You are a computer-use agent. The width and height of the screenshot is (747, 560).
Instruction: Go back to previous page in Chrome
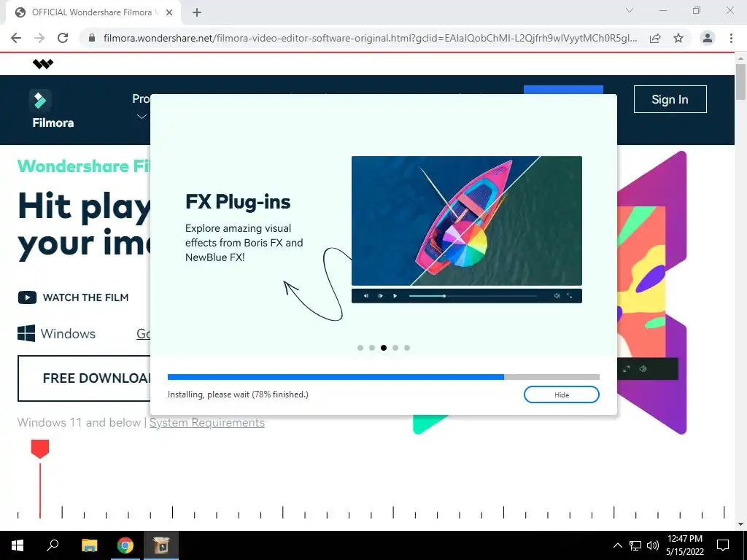[x=16, y=38]
